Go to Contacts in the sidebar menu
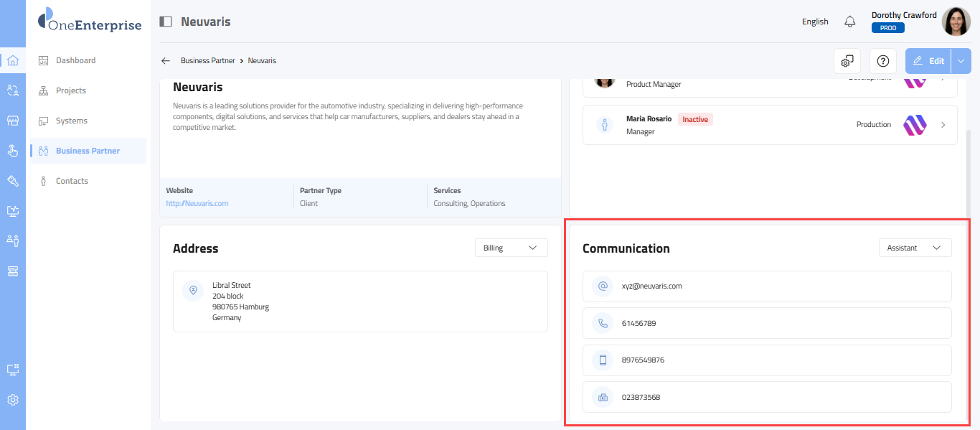The width and height of the screenshot is (980, 430). pos(72,181)
